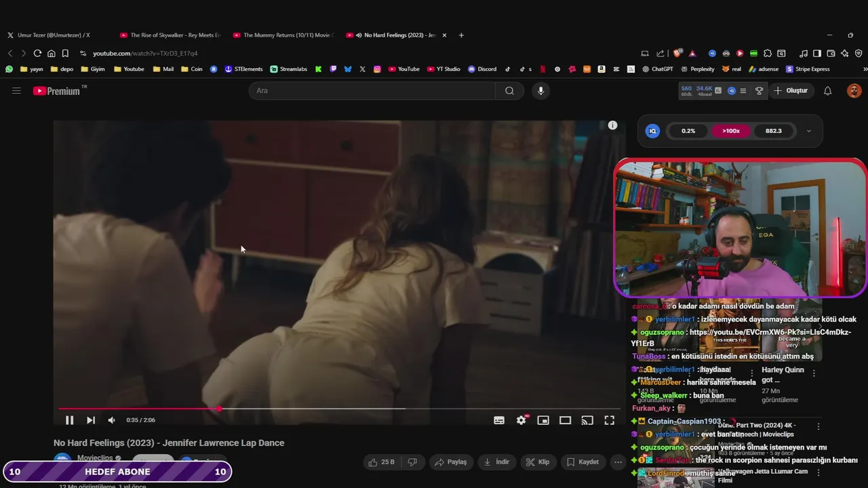Open the browser wallet icon
Viewport: 868px width, 488px height.
pyautogui.click(x=831, y=54)
